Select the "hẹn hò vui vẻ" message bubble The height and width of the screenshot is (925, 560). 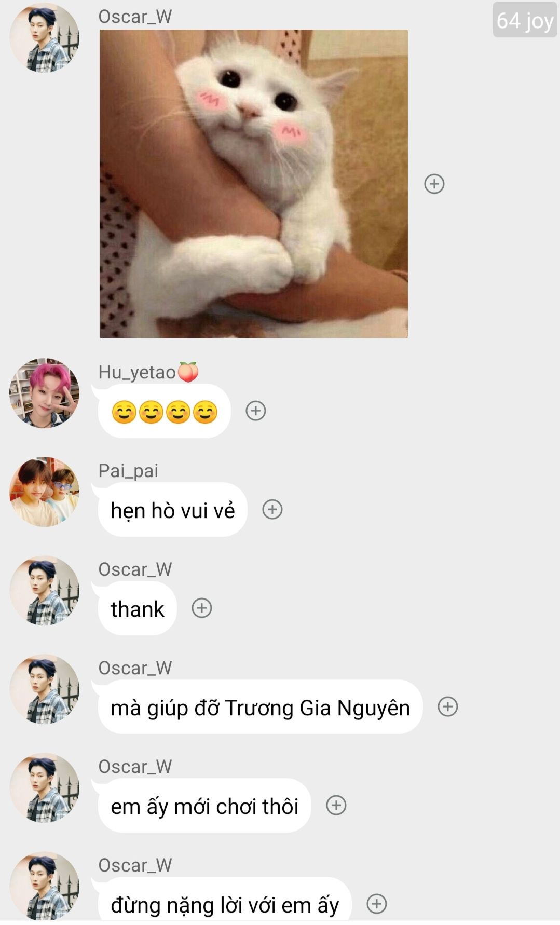tap(172, 510)
